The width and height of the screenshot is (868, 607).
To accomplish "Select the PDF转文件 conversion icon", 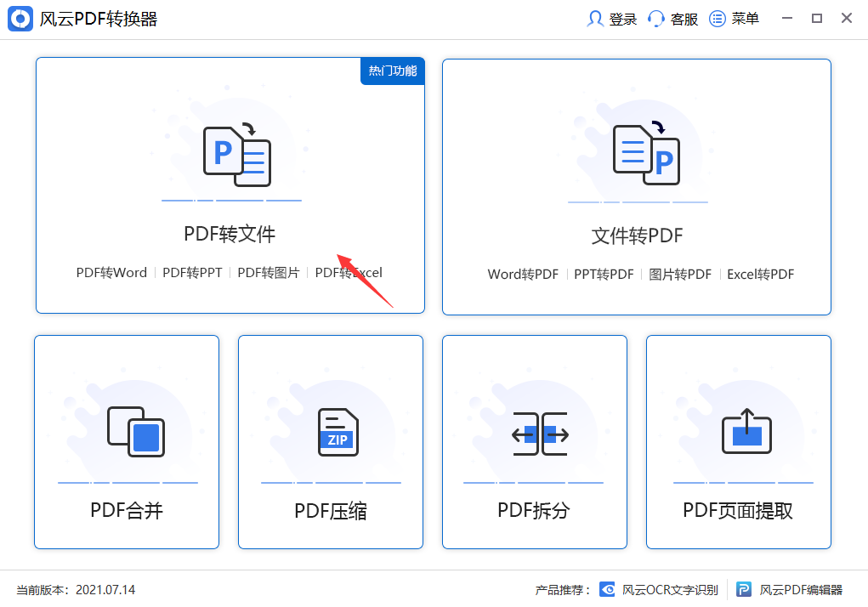I will coord(237,154).
